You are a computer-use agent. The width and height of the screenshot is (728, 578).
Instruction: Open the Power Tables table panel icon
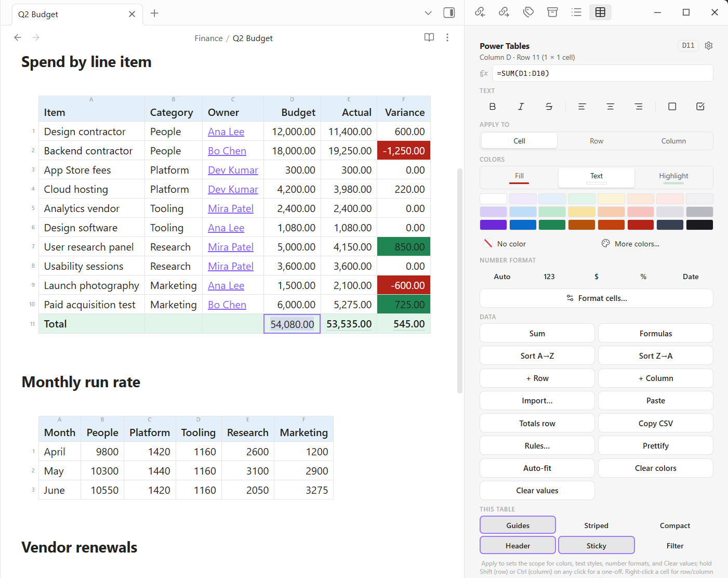[x=600, y=12]
